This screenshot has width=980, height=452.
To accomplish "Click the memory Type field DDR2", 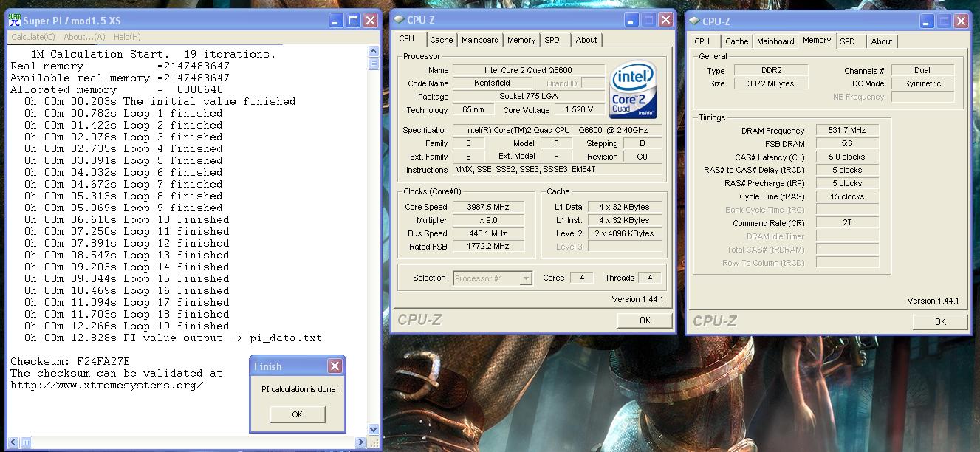I will pos(772,71).
